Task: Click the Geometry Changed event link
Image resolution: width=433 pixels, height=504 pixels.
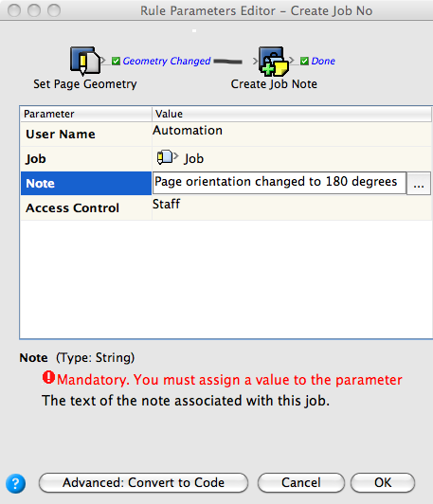Action: coord(167,61)
